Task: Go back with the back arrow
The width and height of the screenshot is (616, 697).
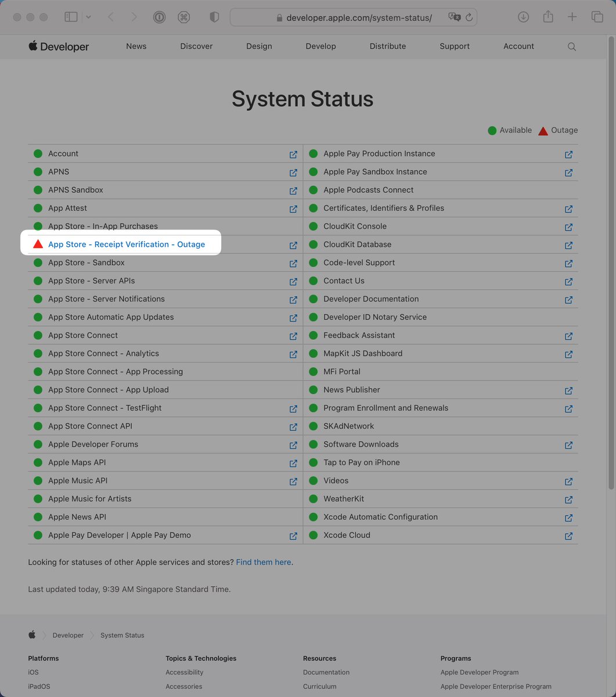Action: tap(111, 17)
